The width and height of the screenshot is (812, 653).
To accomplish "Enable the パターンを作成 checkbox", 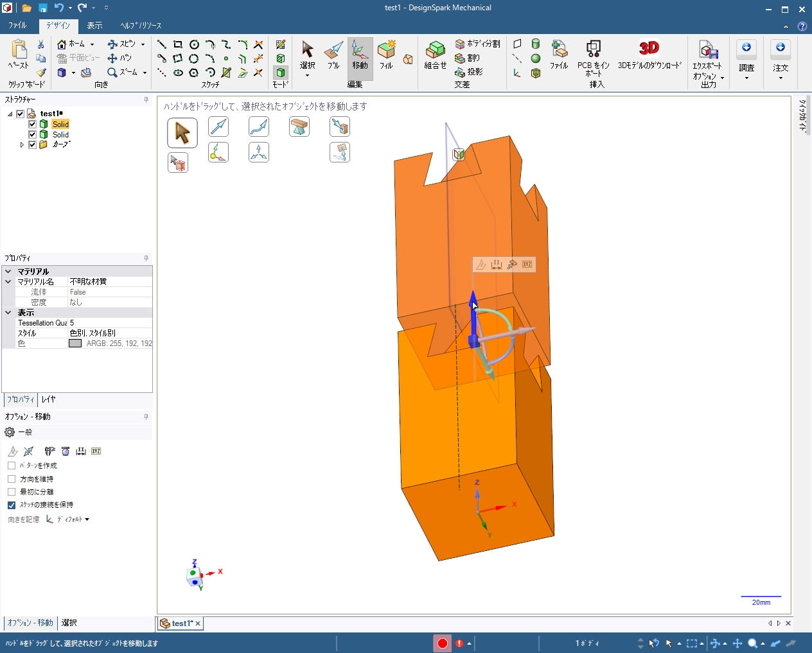I will (12, 466).
